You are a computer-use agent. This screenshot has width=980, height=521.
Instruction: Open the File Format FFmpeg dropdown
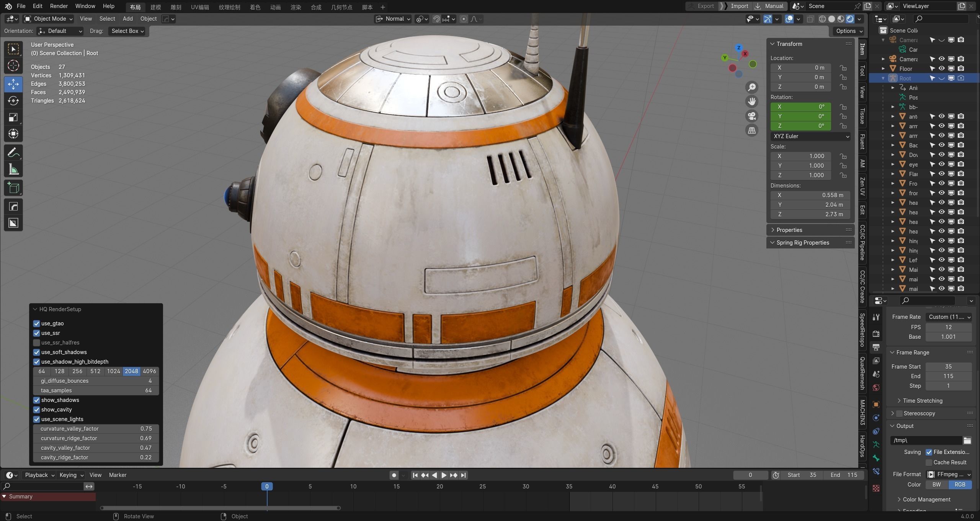tap(949, 474)
